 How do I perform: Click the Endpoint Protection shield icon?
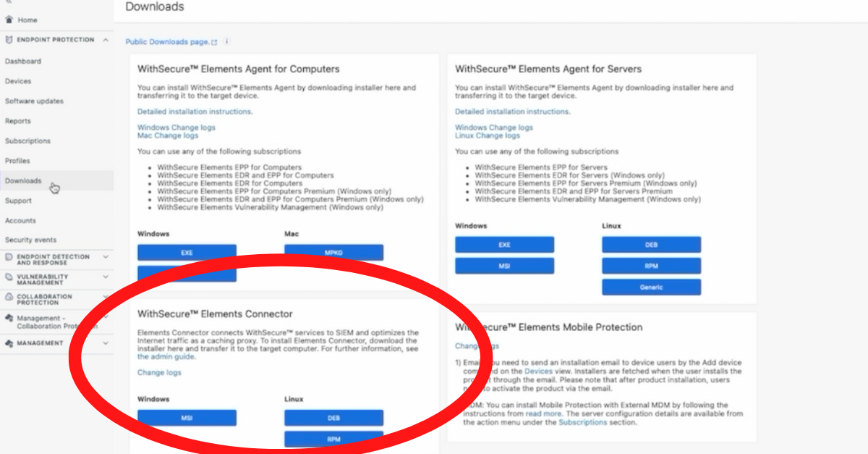pyautogui.click(x=9, y=40)
